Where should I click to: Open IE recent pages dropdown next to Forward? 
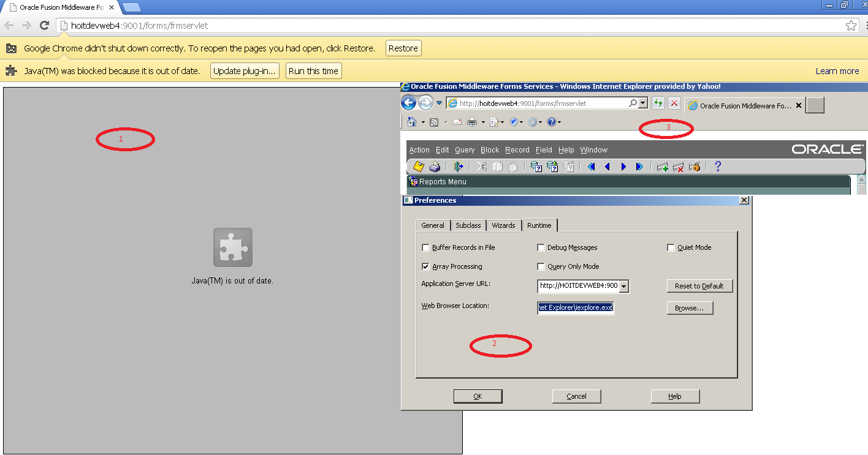[439, 103]
